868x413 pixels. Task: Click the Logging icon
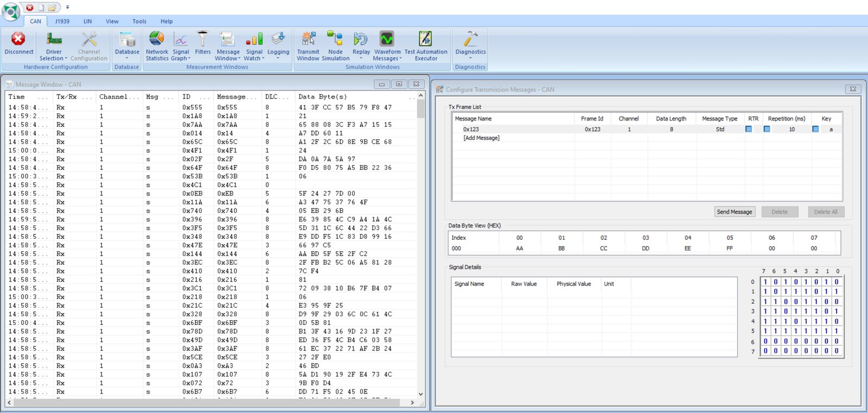pos(278,39)
